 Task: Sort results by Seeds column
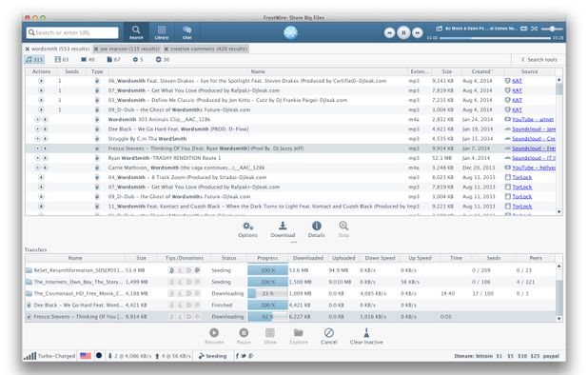[x=71, y=71]
